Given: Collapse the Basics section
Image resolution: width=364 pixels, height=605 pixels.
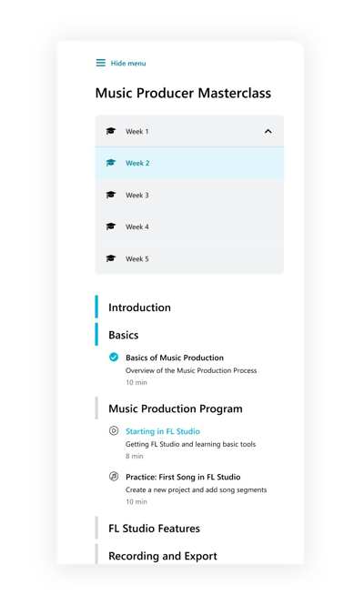Looking at the screenshot, I should tap(124, 335).
